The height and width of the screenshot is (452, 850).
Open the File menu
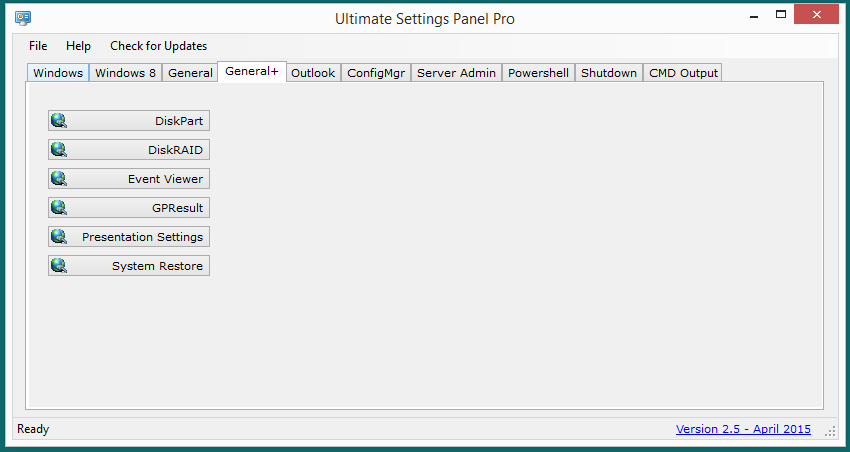(38, 46)
